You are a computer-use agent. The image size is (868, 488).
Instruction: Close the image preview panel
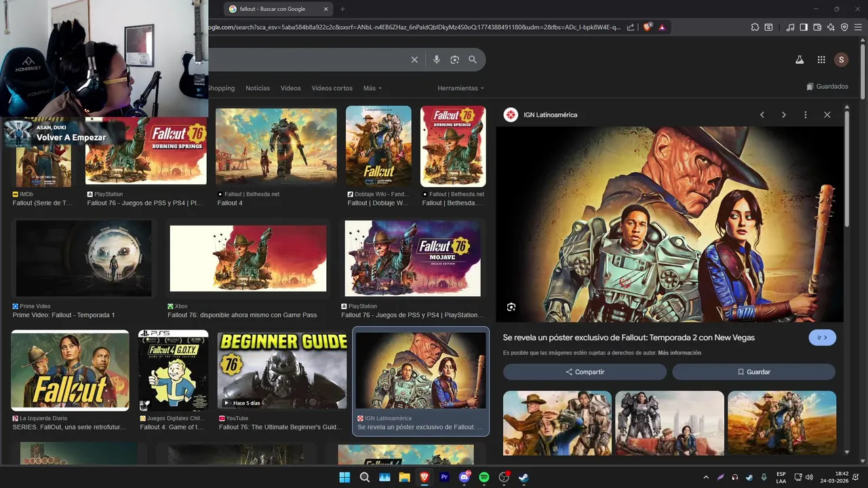827,115
